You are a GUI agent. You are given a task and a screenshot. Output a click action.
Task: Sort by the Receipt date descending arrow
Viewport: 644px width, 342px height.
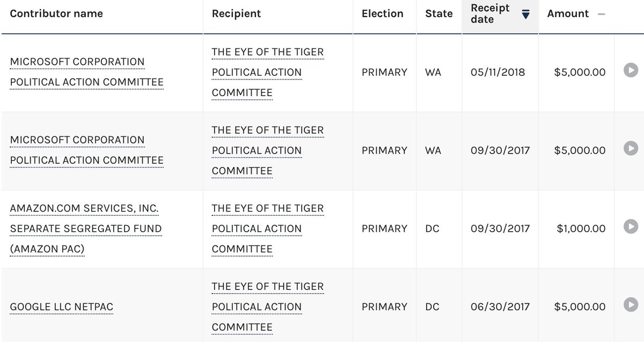tap(526, 14)
